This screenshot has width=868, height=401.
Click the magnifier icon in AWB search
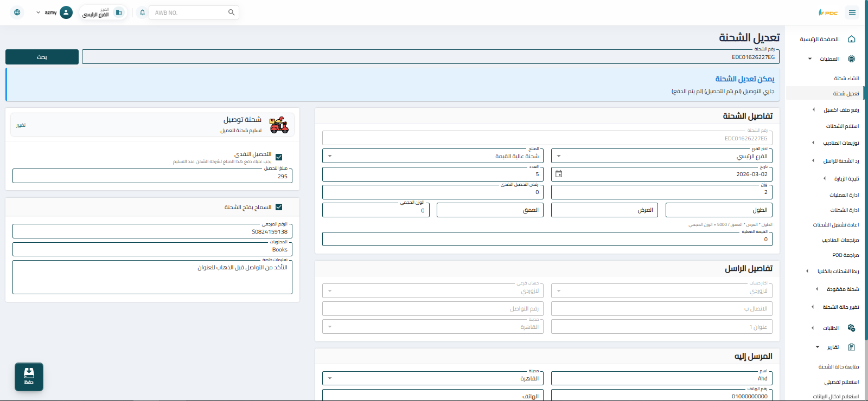[231, 12]
